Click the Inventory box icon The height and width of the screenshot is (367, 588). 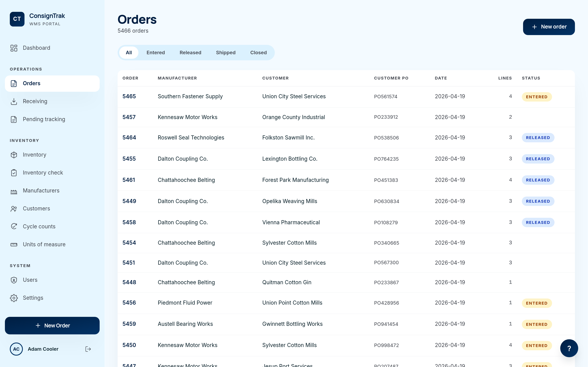coord(14,155)
